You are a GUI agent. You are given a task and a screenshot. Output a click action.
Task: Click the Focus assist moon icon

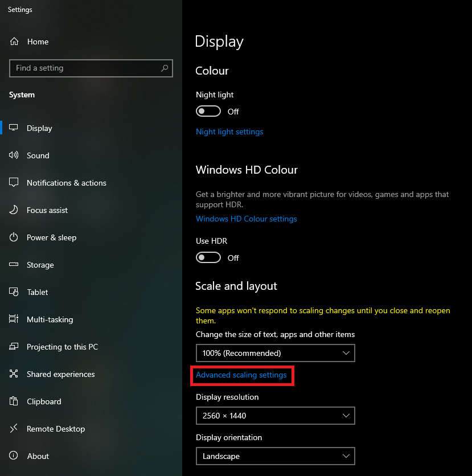pos(13,210)
